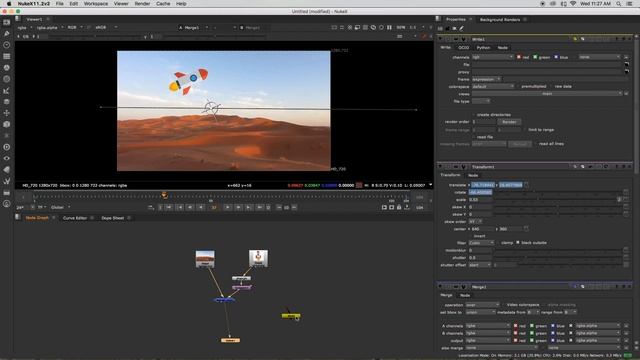
Task: Open the Render menu
Action: click(142, 4)
